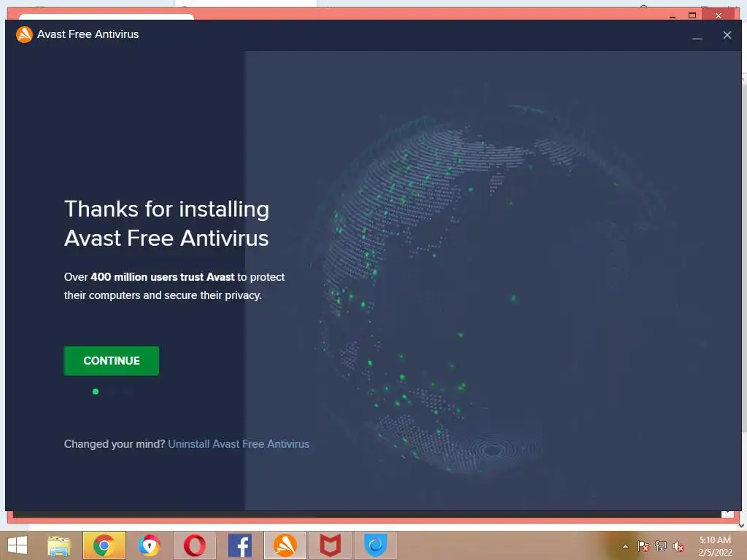Image resolution: width=747 pixels, height=560 pixels.
Task: Open the Action Center flag icon
Action: 643,546
